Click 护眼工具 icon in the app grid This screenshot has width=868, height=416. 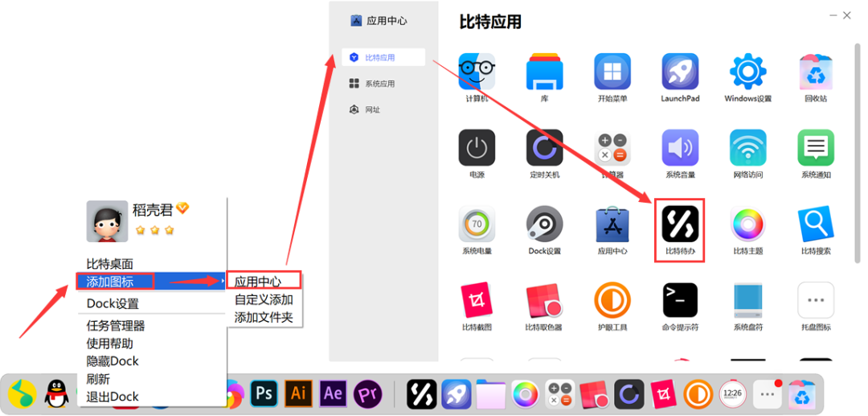612,300
